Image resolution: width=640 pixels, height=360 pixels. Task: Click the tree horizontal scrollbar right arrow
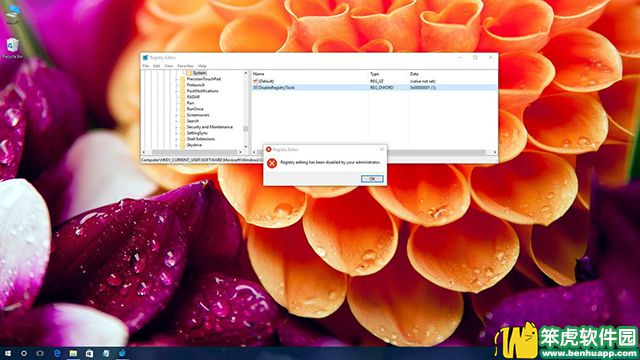click(240, 152)
